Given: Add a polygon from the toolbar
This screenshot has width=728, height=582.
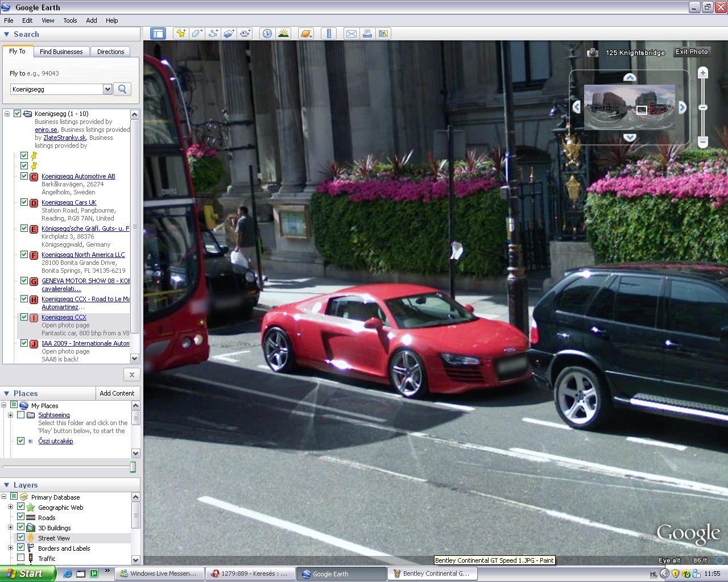Looking at the screenshot, I should click(197, 34).
